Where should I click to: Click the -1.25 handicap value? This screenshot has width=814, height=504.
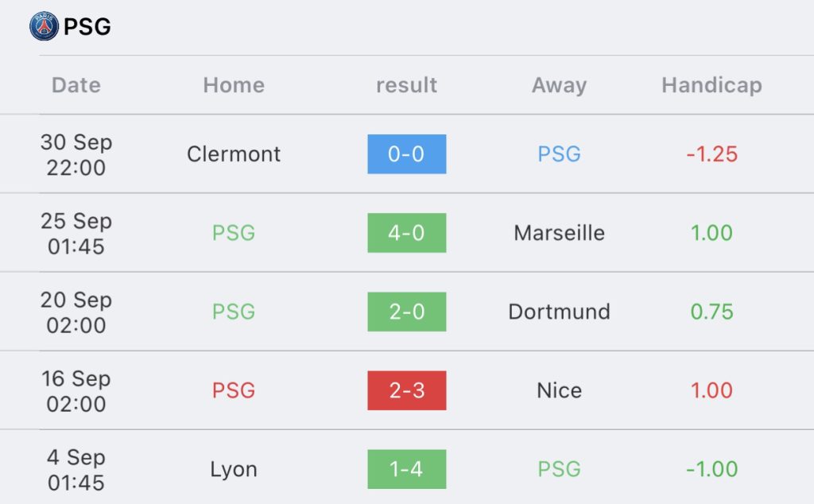pos(711,154)
